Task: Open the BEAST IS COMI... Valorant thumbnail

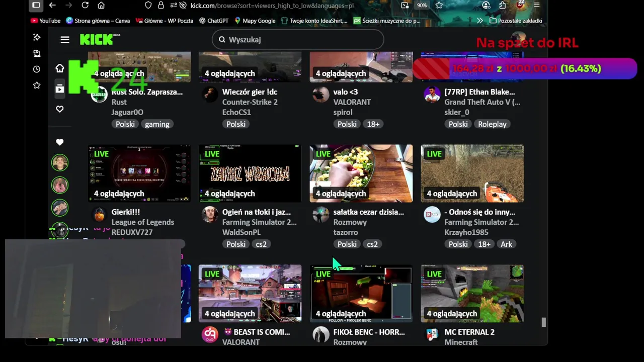Action: (x=250, y=294)
